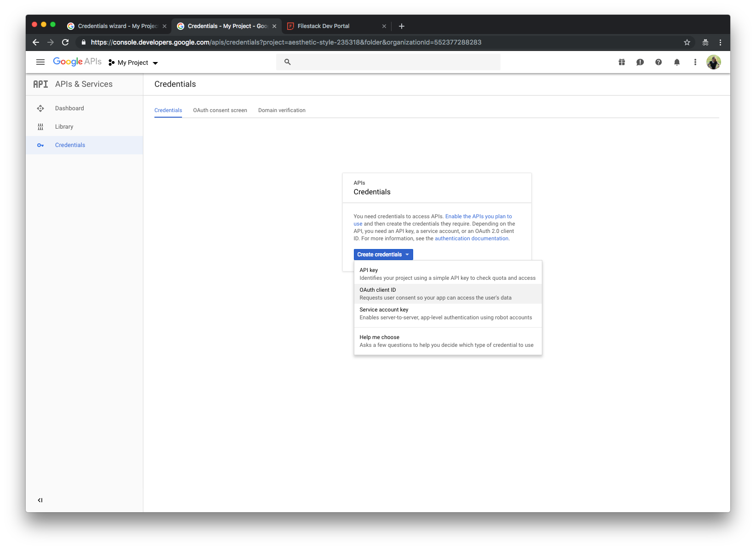Viewport: 756px width, 549px height.
Task: Open the gift free trial icon
Action: (x=622, y=62)
